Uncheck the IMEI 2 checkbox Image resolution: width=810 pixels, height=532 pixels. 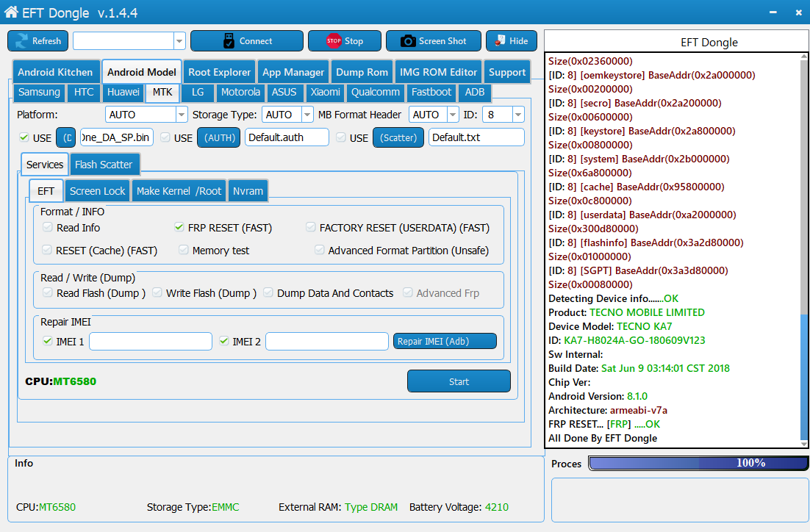223,341
